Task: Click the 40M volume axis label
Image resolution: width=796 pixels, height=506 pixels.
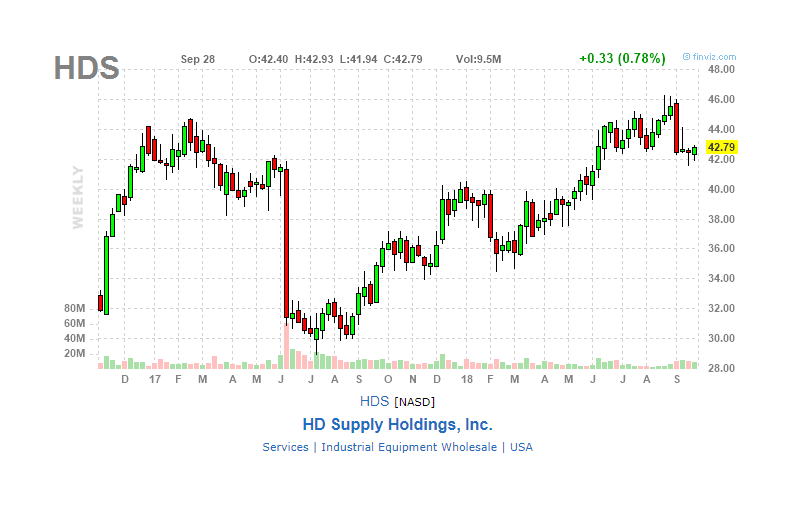Action: point(75,339)
